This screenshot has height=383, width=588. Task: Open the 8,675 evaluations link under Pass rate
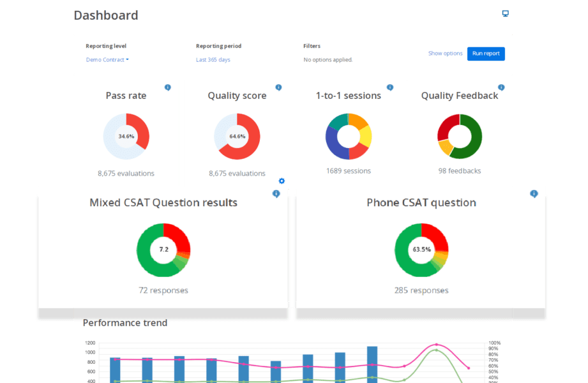(x=126, y=173)
